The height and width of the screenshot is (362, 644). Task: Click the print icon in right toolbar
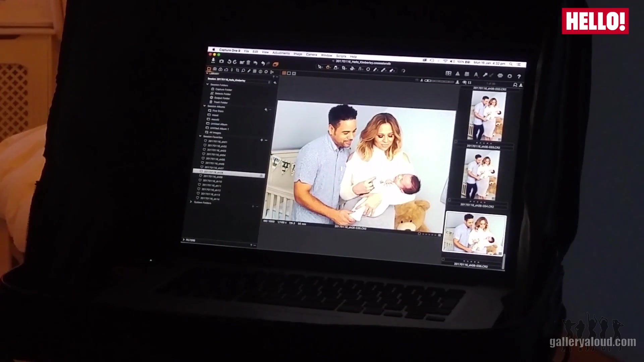pyautogui.click(x=500, y=75)
